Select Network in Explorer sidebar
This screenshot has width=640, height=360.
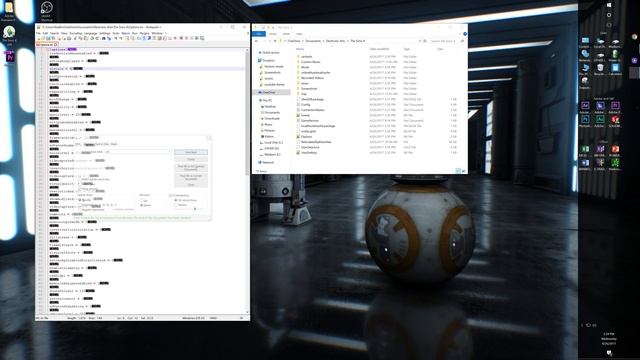[x=266, y=162]
